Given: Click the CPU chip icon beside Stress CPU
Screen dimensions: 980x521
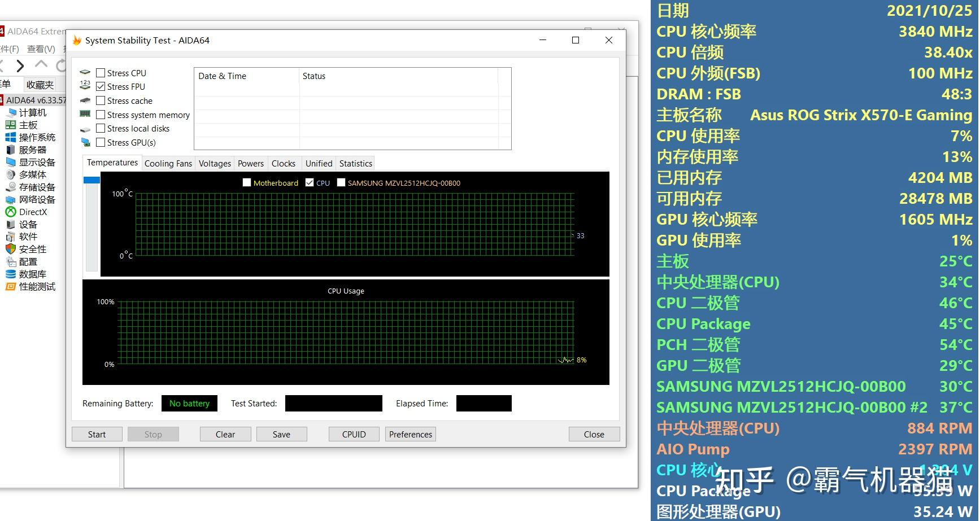Looking at the screenshot, I should [x=85, y=72].
